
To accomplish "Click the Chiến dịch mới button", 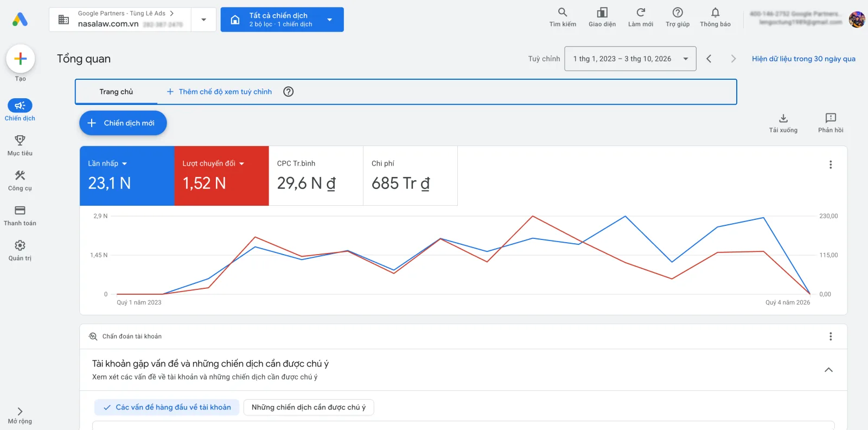I will (x=123, y=123).
